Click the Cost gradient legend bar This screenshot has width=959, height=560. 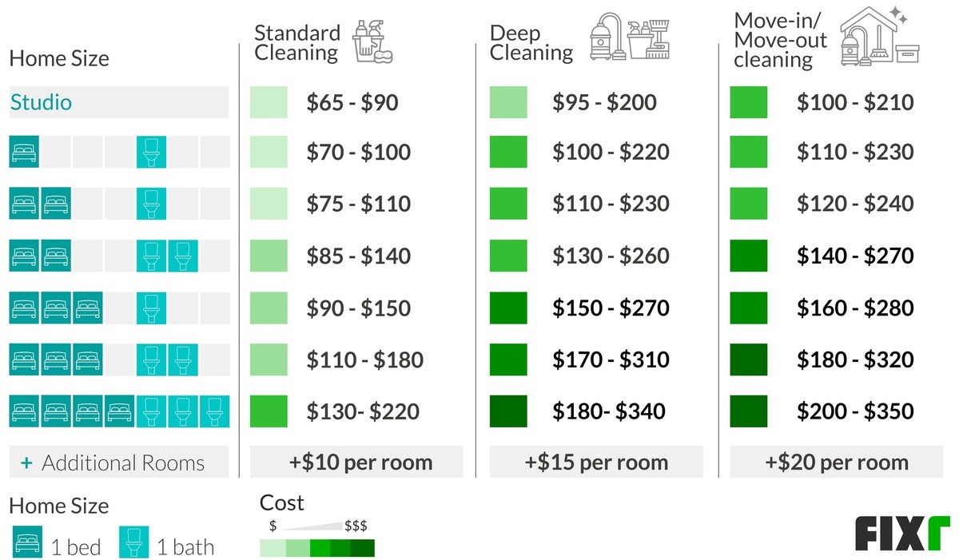click(317, 547)
